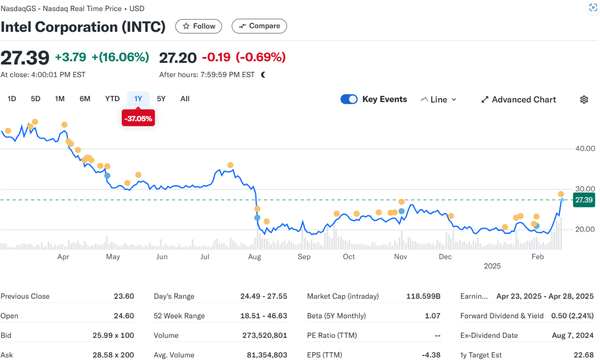Show All-time chart range
600x361 pixels.
pyautogui.click(x=185, y=99)
